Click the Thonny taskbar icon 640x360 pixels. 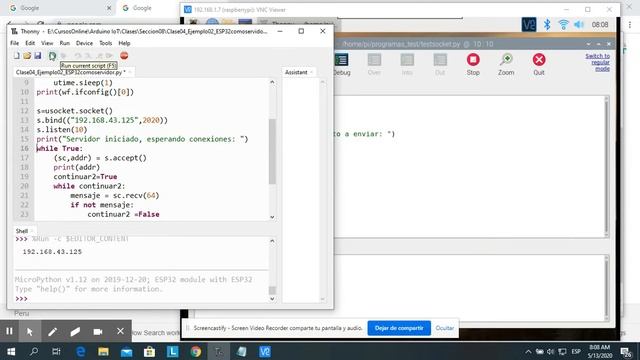pyautogui.click(x=219, y=351)
